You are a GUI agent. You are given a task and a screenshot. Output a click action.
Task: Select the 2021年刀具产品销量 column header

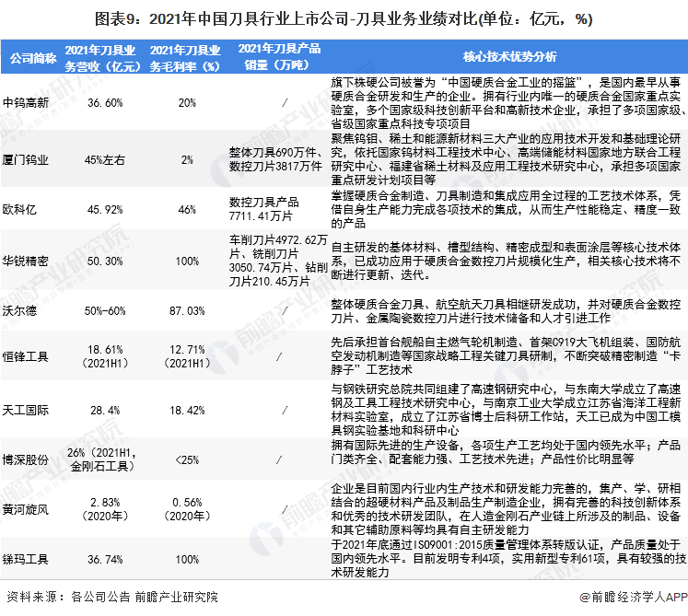(279, 56)
